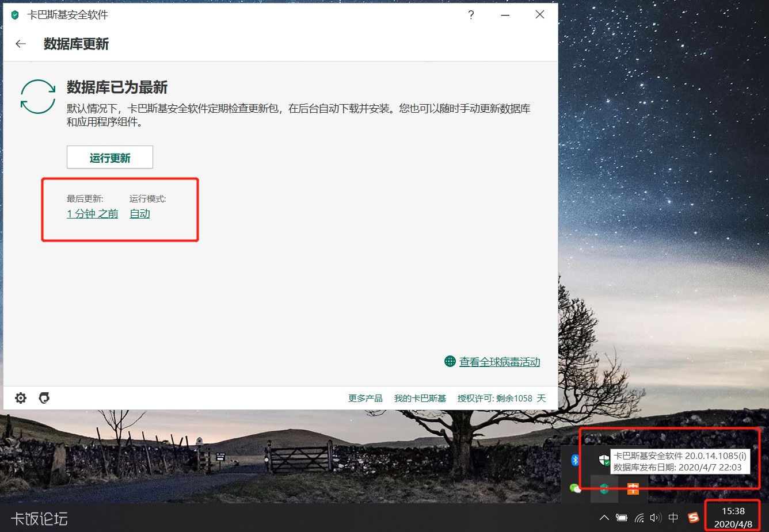Open the 我的卡巴斯基 link

[420, 398]
